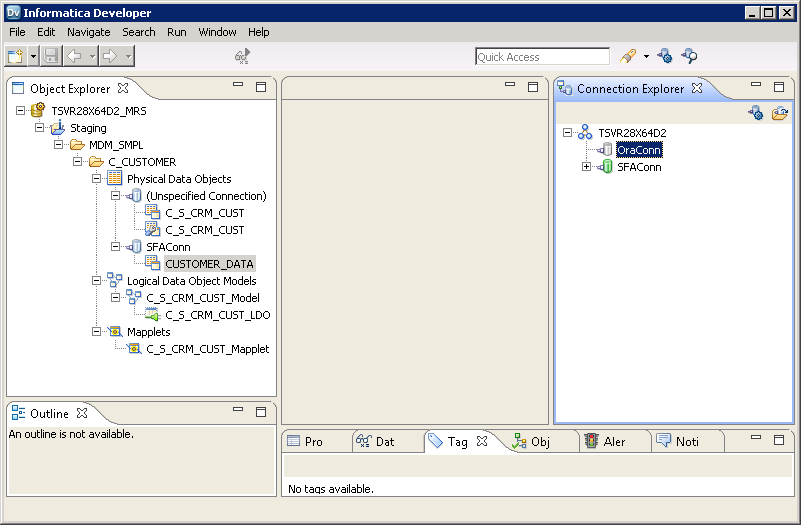Image resolution: width=801 pixels, height=525 pixels.
Task: Click the Save toolbar icon
Action: coord(51,56)
